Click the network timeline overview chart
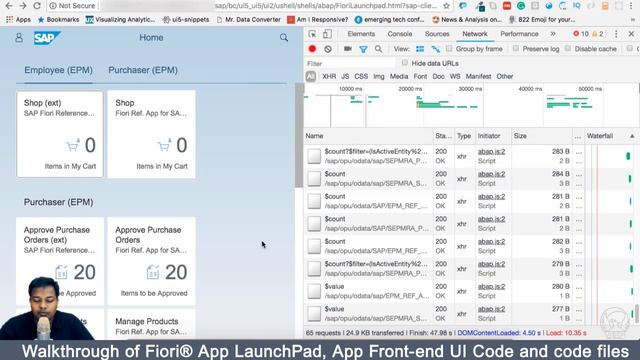 (471, 106)
